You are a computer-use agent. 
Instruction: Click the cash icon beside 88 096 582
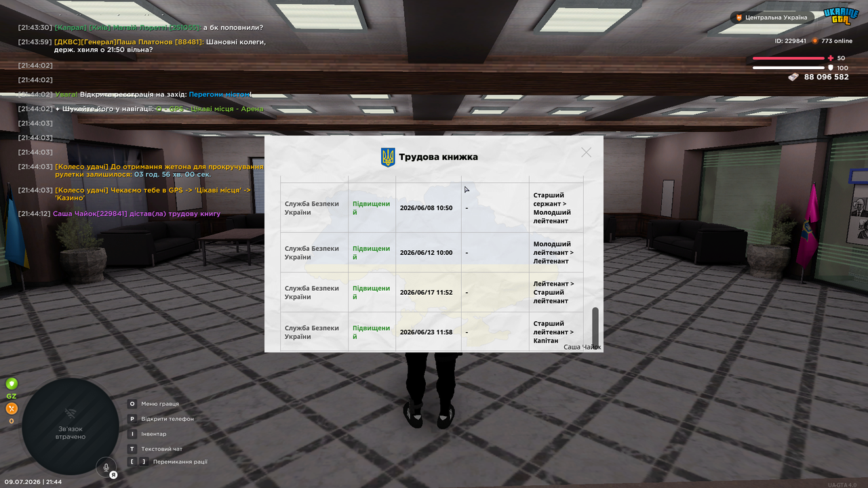click(x=793, y=77)
